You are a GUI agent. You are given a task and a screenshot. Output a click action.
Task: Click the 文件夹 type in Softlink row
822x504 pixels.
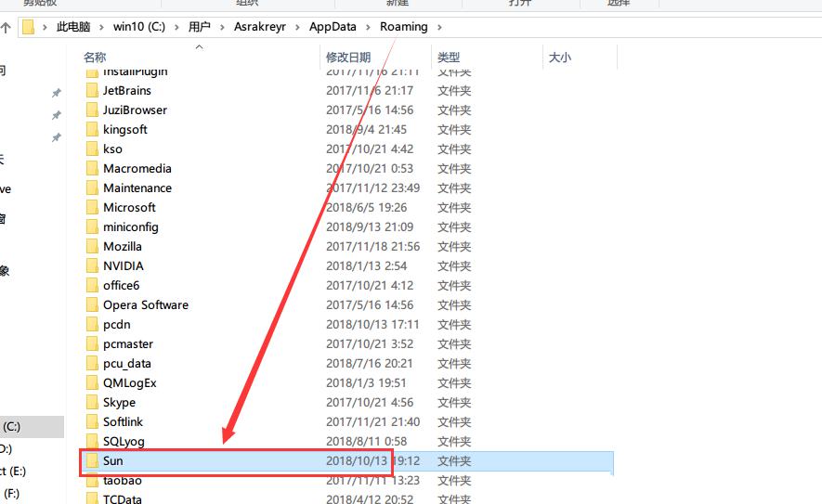click(x=454, y=421)
